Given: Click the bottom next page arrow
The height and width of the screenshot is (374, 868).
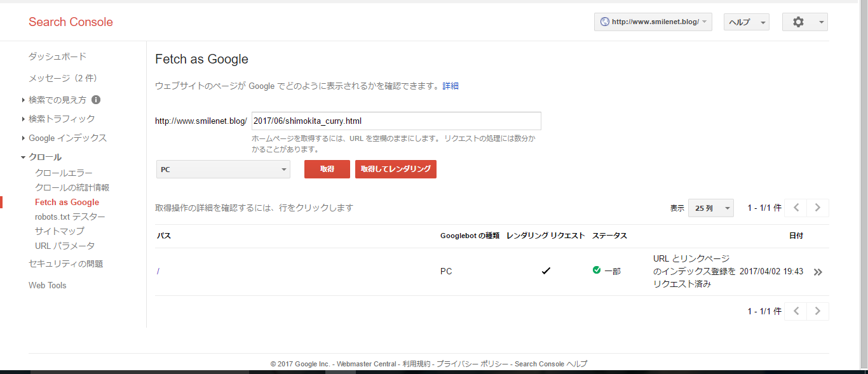Looking at the screenshot, I should tap(818, 311).
